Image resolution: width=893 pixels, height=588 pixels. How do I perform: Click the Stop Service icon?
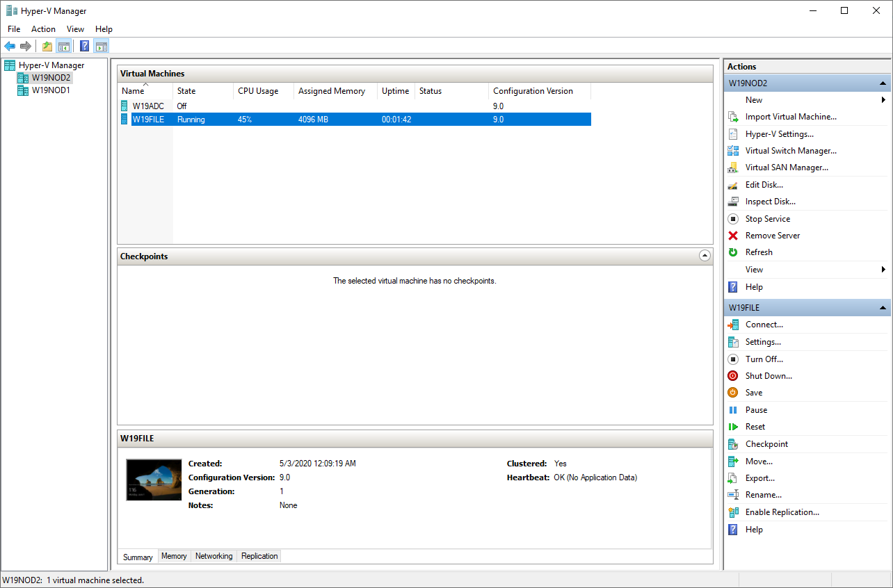point(732,218)
